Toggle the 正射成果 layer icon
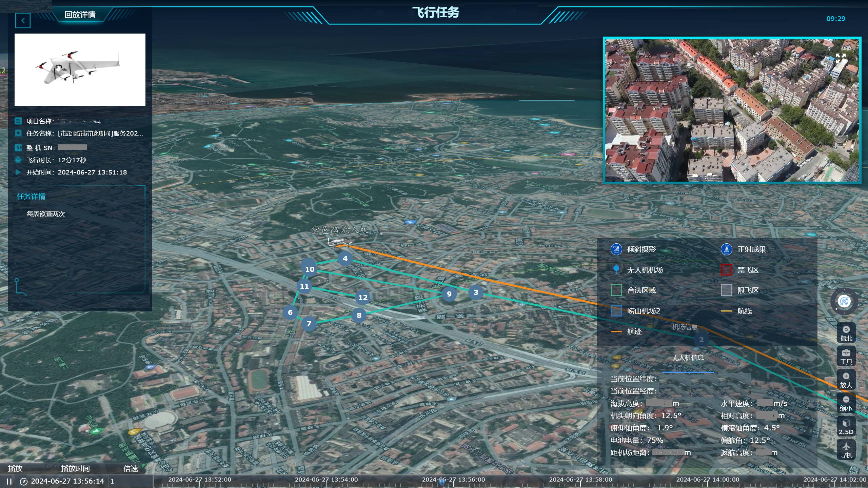This screenshot has height=488, width=868. point(726,249)
